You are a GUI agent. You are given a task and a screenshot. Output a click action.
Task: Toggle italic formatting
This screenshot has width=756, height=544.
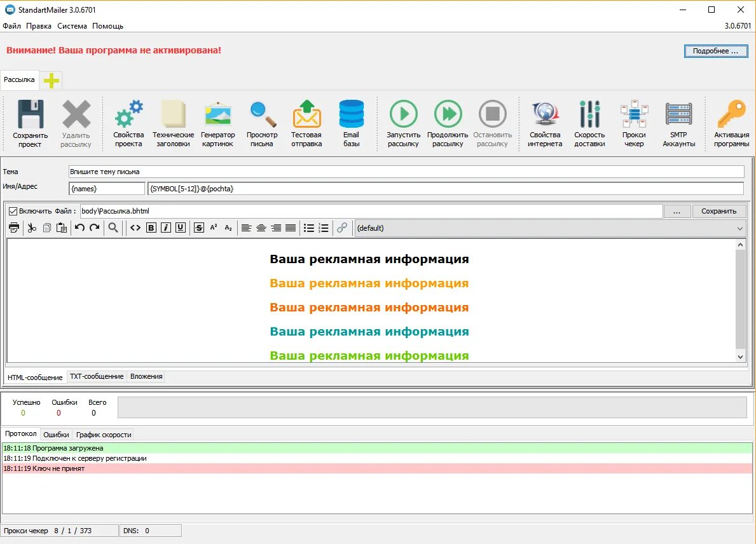166,228
